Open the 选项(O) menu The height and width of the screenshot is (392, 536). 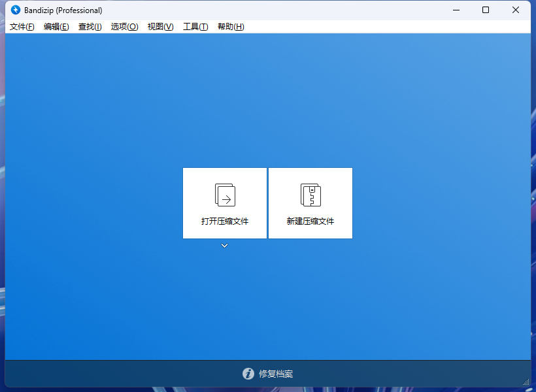tap(124, 27)
